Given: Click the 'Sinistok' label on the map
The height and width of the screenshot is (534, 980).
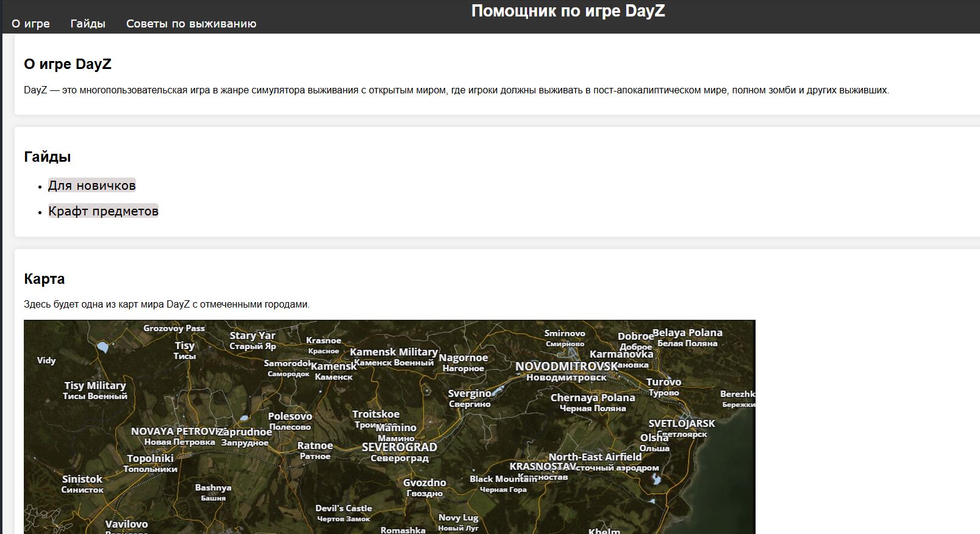Looking at the screenshot, I should pyautogui.click(x=82, y=479).
